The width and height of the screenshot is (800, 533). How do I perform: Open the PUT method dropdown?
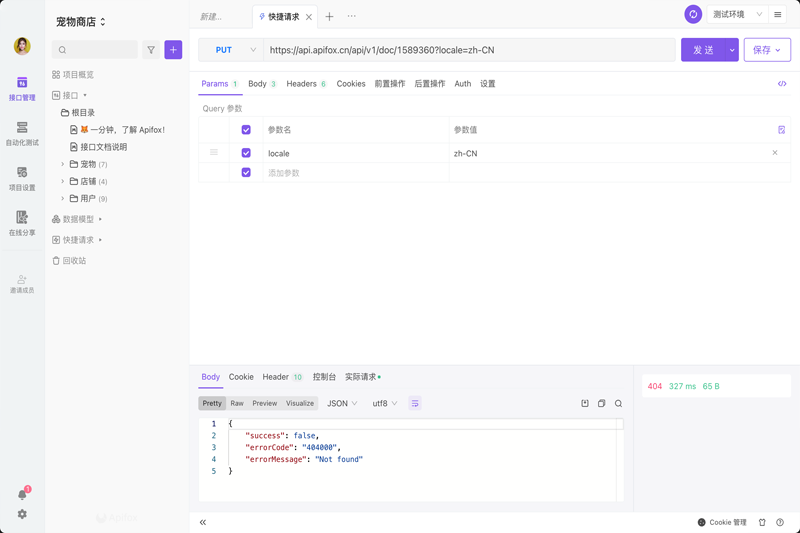(231, 50)
